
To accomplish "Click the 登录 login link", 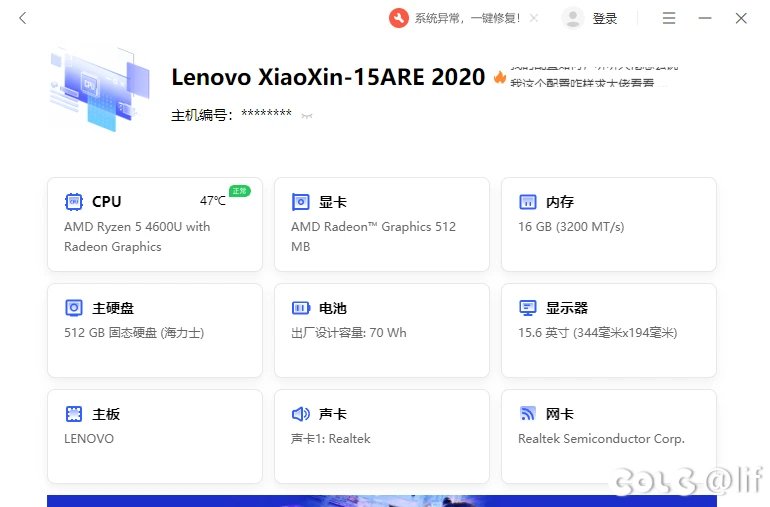I will click(605, 18).
